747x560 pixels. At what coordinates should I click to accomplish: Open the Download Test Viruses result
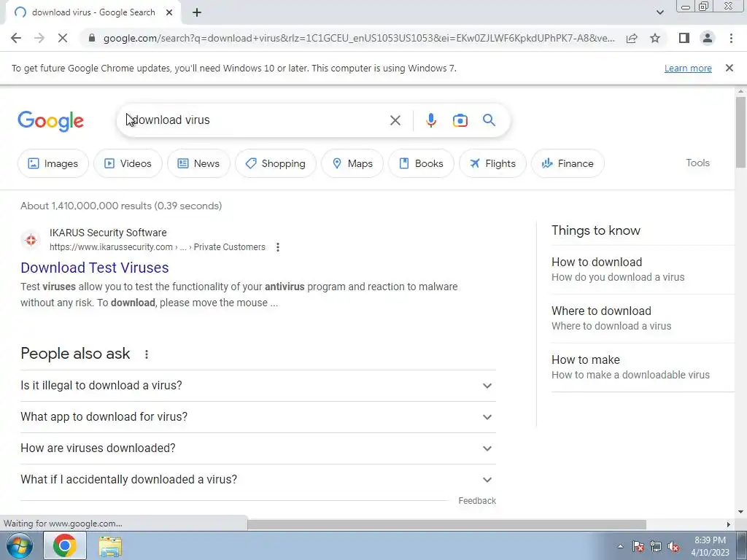click(x=94, y=268)
